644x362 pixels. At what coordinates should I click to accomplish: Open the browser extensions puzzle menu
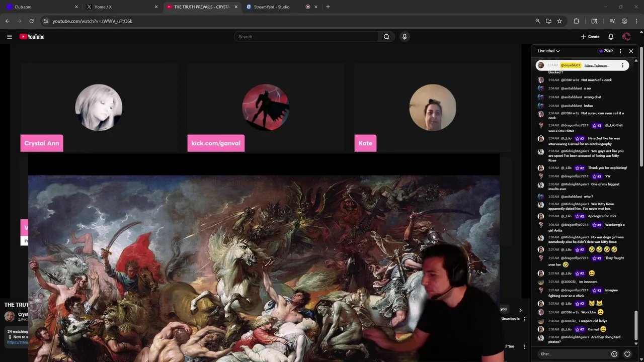[x=577, y=21]
